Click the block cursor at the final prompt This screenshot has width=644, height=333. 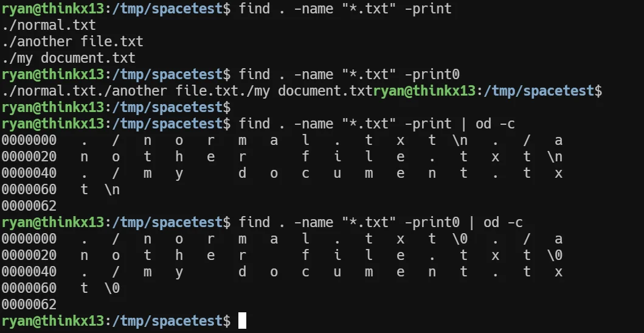(x=242, y=321)
